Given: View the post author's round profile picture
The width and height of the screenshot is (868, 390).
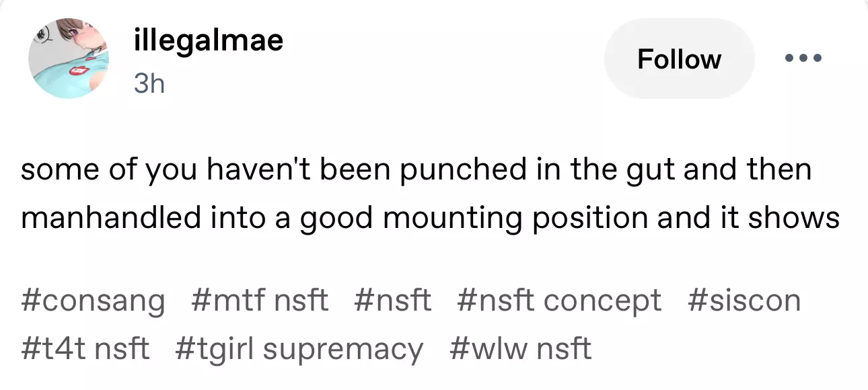Looking at the screenshot, I should 68,58.
